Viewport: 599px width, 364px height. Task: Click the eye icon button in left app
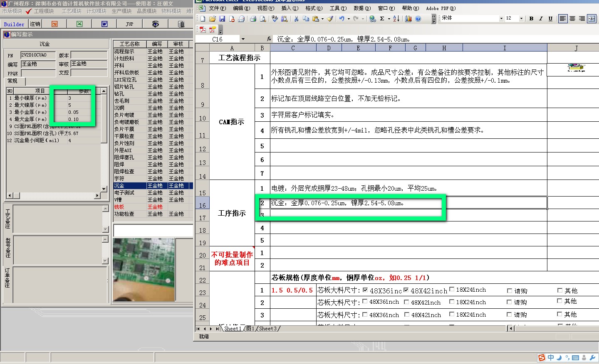(155, 24)
